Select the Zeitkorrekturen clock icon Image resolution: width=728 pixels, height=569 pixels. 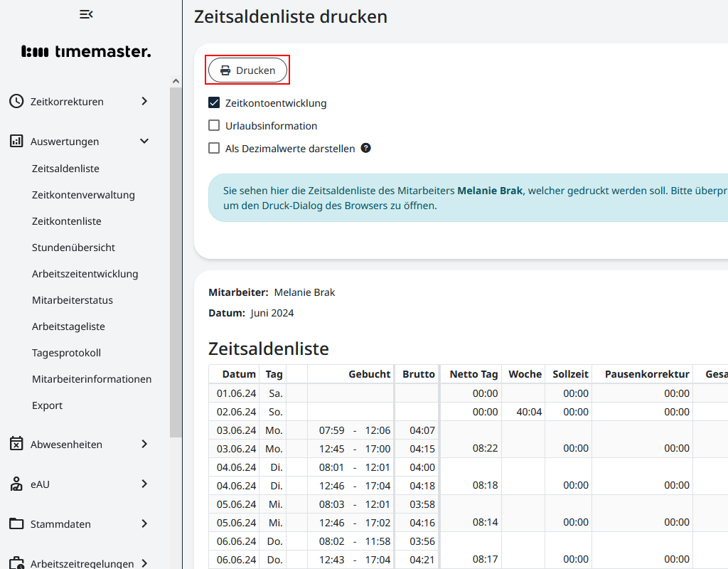click(x=16, y=101)
